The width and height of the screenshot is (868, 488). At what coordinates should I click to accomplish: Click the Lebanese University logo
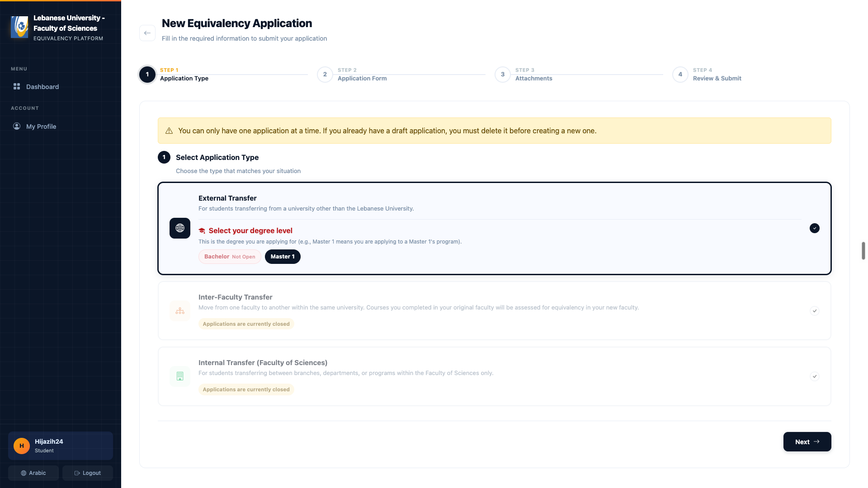click(19, 27)
